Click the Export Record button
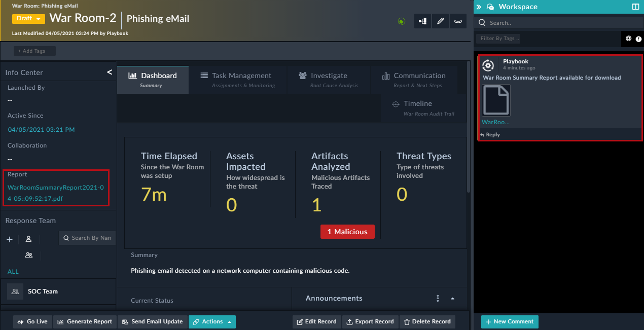 370,321
